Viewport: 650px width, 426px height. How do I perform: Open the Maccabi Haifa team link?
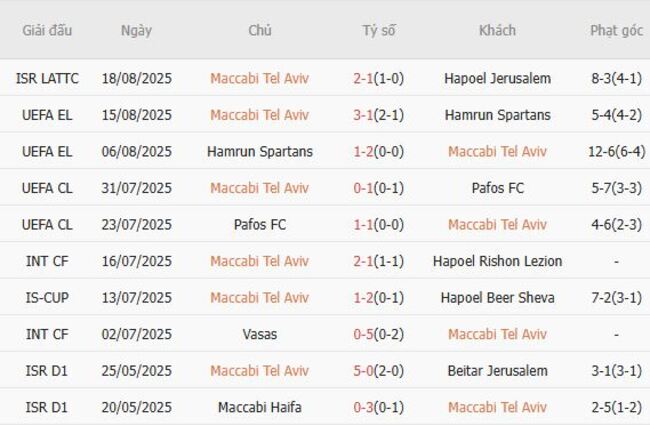point(259,407)
